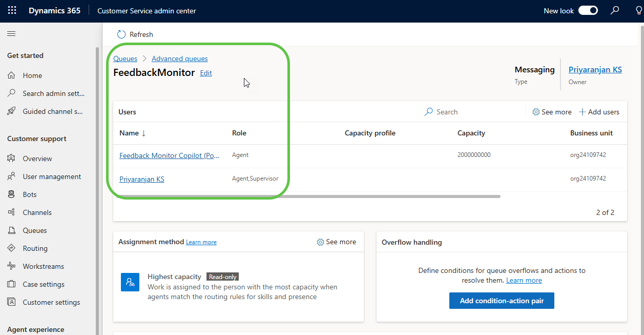Screen dimensions: 644x335
Task: Click the Refresh icon in command bar
Action: (x=121, y=34)
